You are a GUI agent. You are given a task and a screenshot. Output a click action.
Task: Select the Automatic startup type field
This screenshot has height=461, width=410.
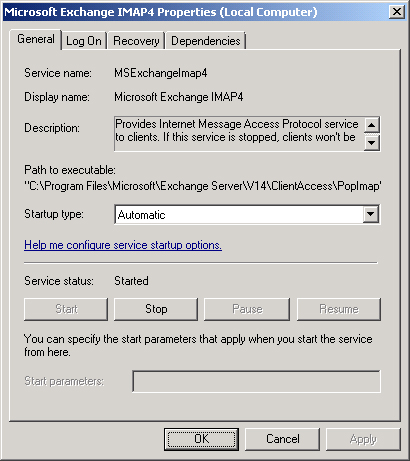click(x=247, y=214)
